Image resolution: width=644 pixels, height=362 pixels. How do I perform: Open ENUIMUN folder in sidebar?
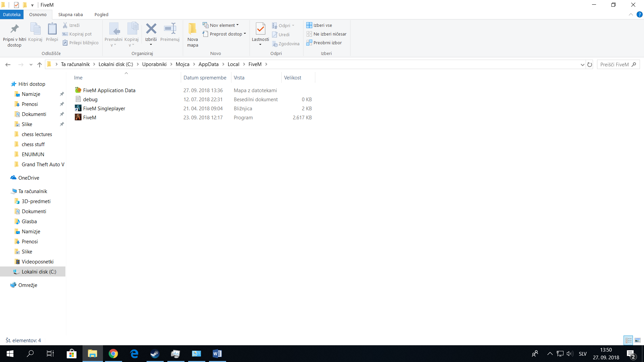point(33,154)
